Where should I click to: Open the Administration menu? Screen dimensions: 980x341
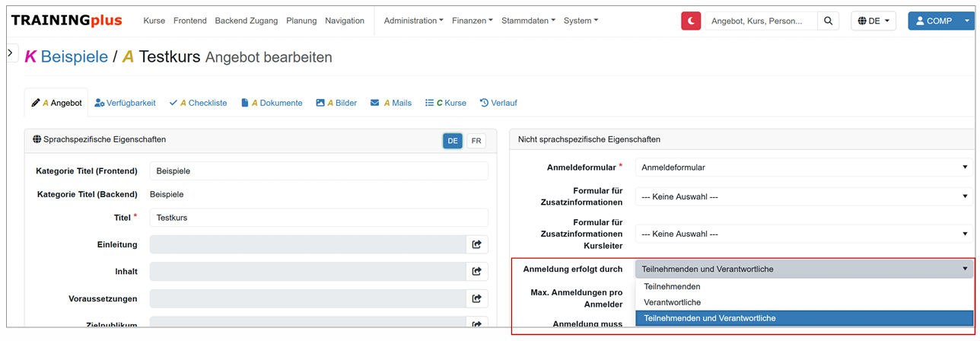(x=414, y=21)
